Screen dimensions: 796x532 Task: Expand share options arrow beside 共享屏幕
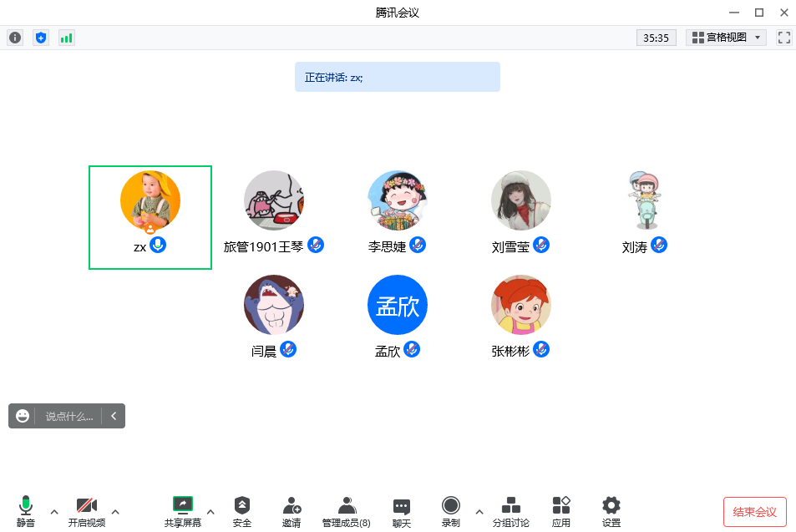pos(210,512)
